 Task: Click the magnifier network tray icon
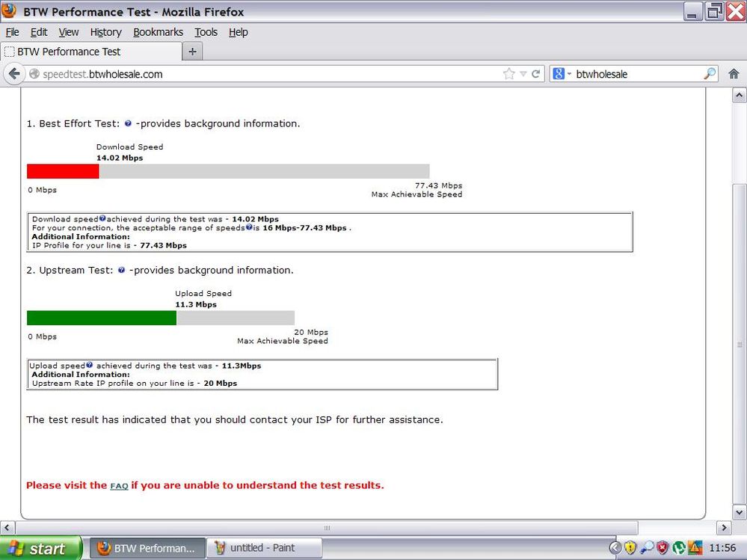pos(647,548)
